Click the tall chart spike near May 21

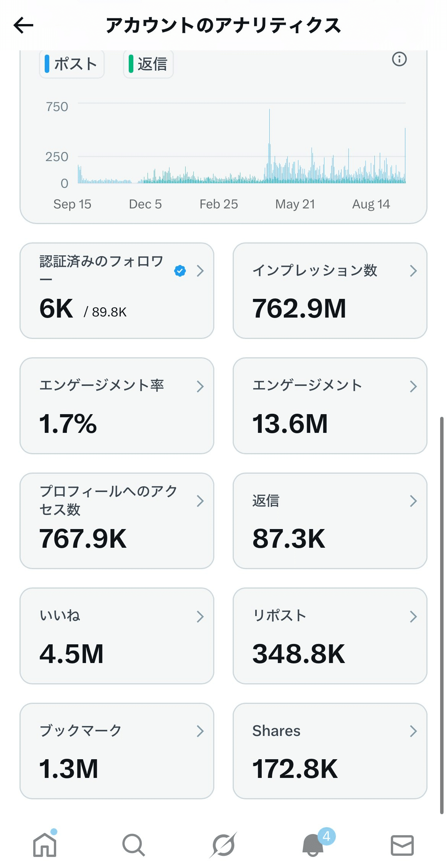[x=270, y=145]
